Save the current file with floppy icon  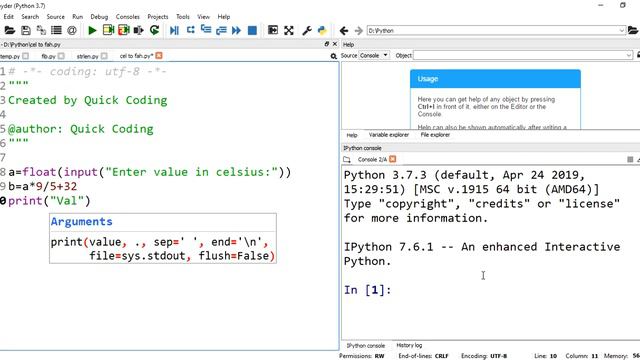tap(25, 30)
